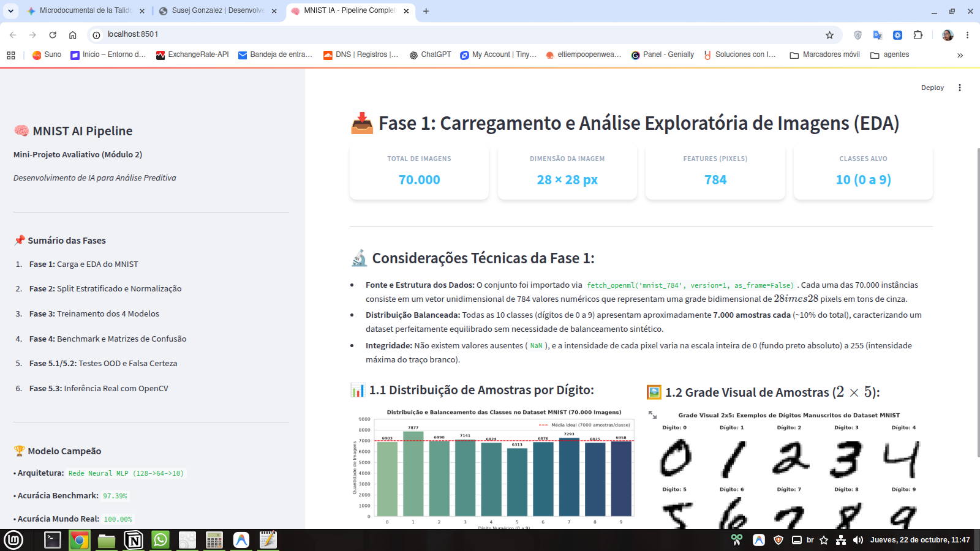Click the browser back arrow
This screenshot has width=980, height=551.
click(x=13, y=35)
